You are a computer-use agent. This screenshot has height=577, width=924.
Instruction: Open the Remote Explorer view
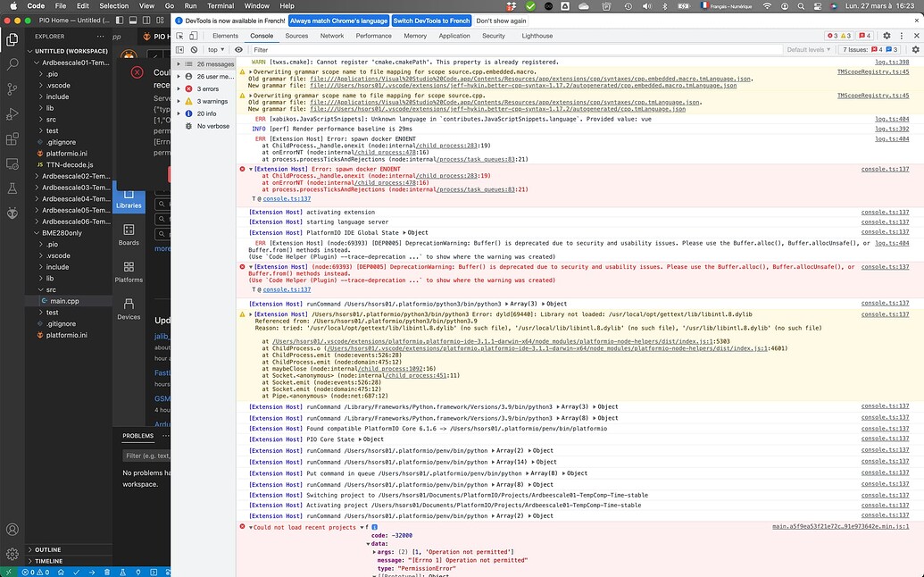[12, 163]
